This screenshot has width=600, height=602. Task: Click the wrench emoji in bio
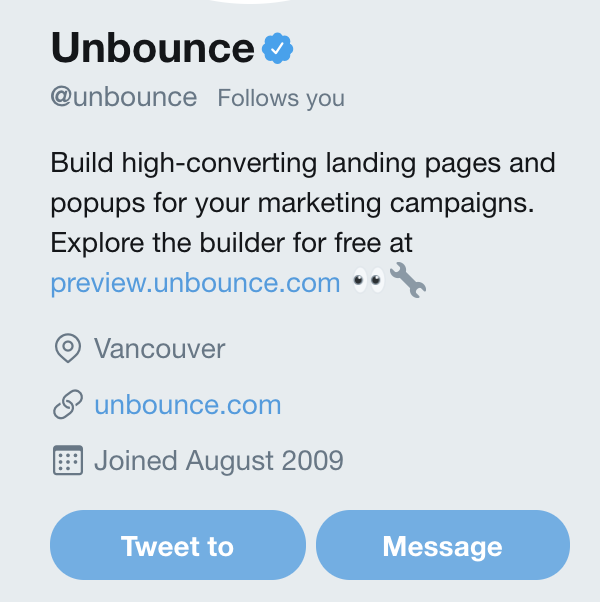(x=407, y=283)
